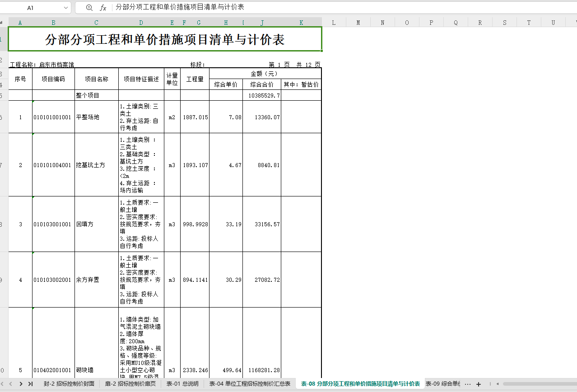Select quantity cell 1887.015
The width and height of the screenshot is (577, 392).
tap(195, 117)
